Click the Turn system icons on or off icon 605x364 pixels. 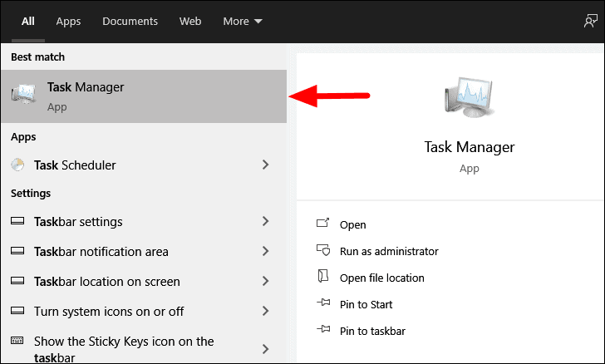17,310
